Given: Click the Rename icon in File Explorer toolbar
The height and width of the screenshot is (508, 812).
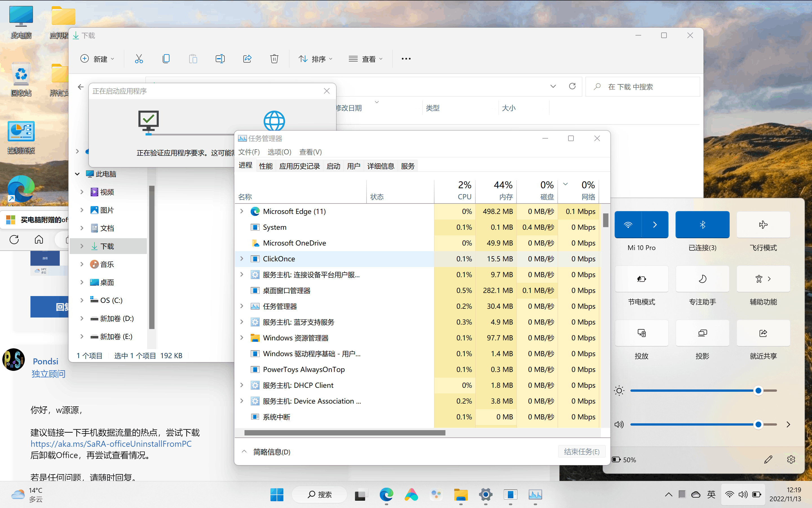Looking at the screenshot, I should click(x=220, y=59).
